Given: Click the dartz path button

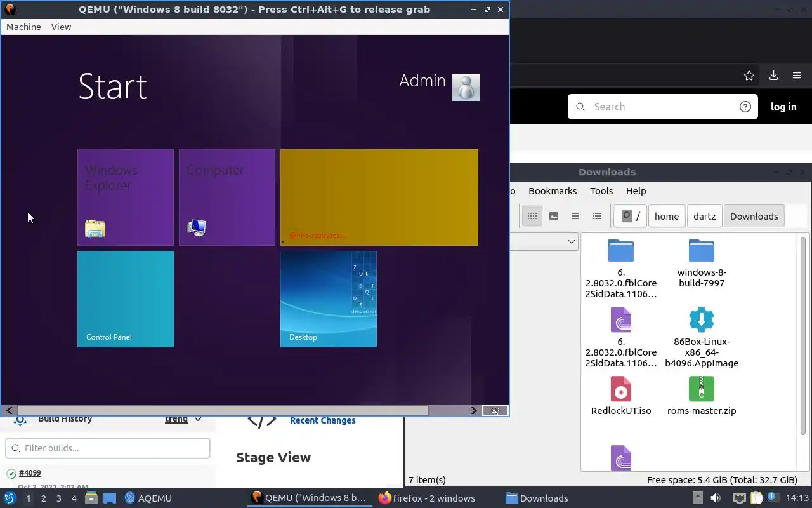Looking at the screenshot, I should (704, 216).
